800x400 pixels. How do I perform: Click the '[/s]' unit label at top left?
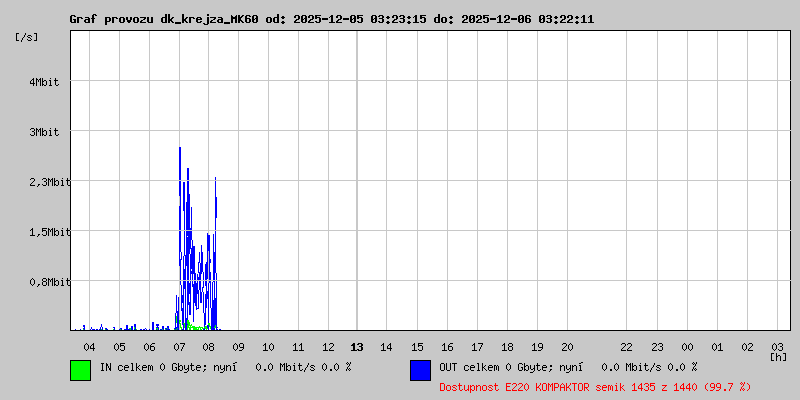[27, 37]
